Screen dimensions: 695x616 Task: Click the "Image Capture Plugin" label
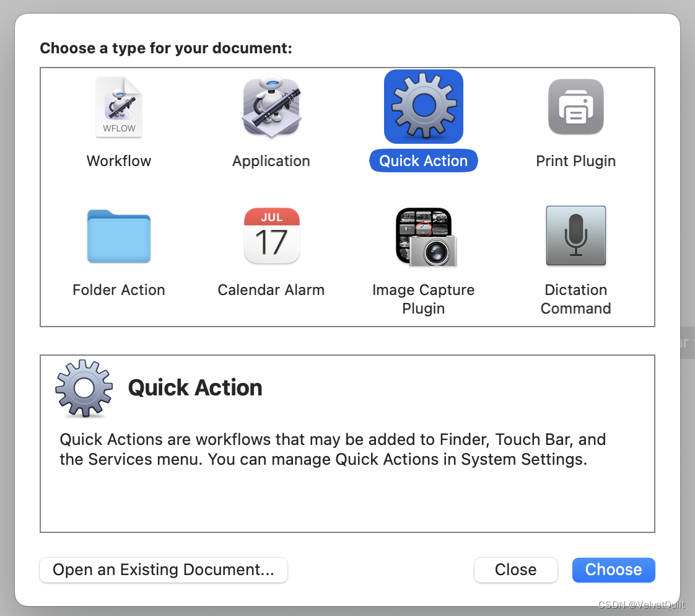(424, 299)
